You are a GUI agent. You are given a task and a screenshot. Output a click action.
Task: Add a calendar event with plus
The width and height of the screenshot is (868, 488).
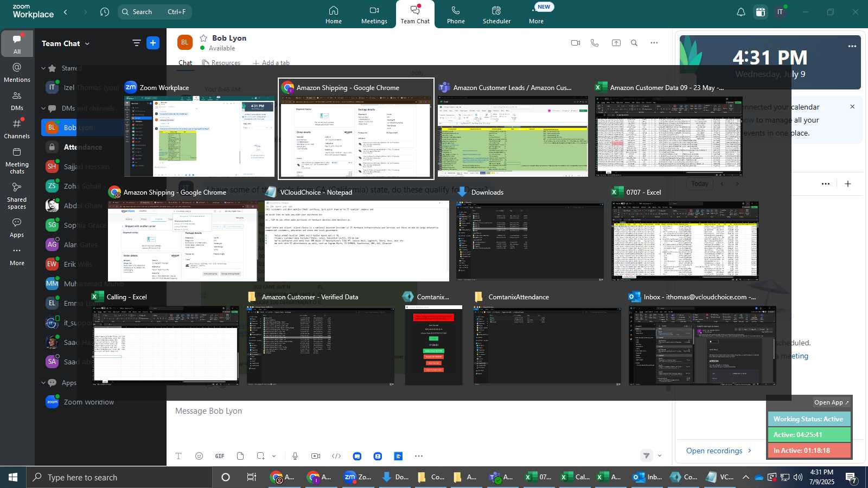point(848,184)
